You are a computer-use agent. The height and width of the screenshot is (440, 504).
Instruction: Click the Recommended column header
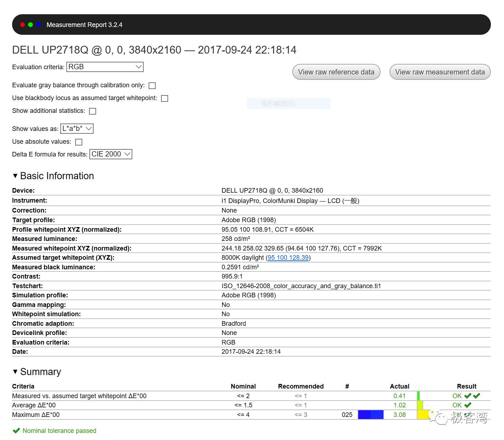[x=301, y=386]
